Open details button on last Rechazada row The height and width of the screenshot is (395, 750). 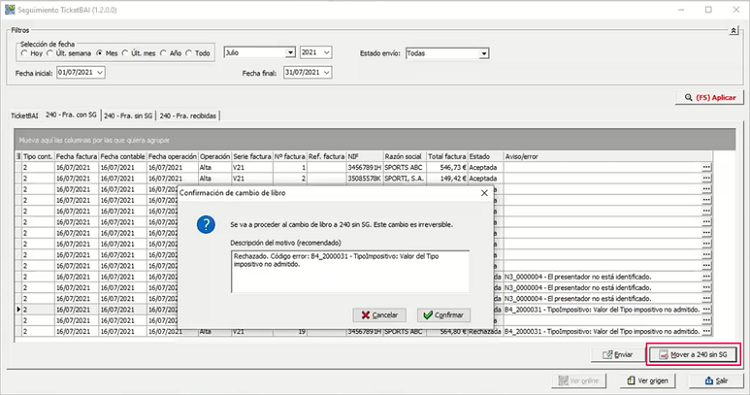click(x=706, y=331)
